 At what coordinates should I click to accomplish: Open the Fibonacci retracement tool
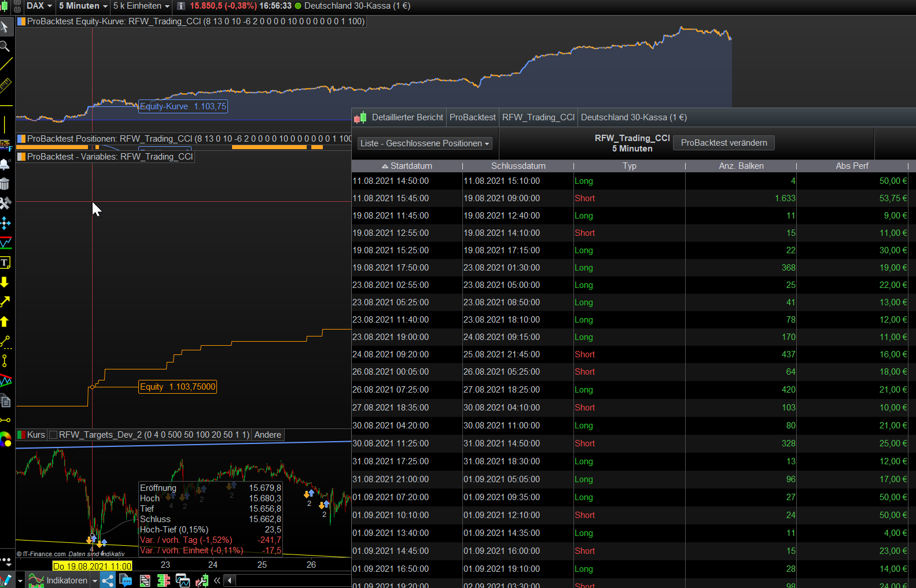(x=5, y=145)
